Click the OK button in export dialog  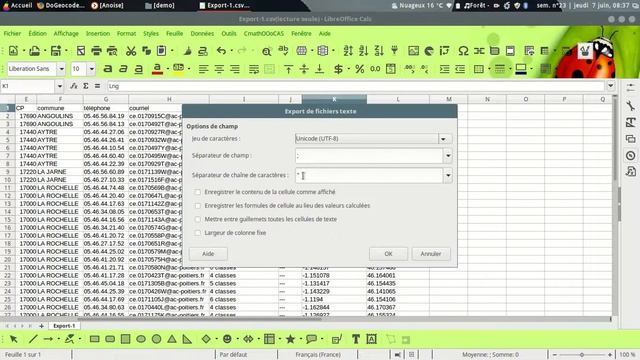388,253
